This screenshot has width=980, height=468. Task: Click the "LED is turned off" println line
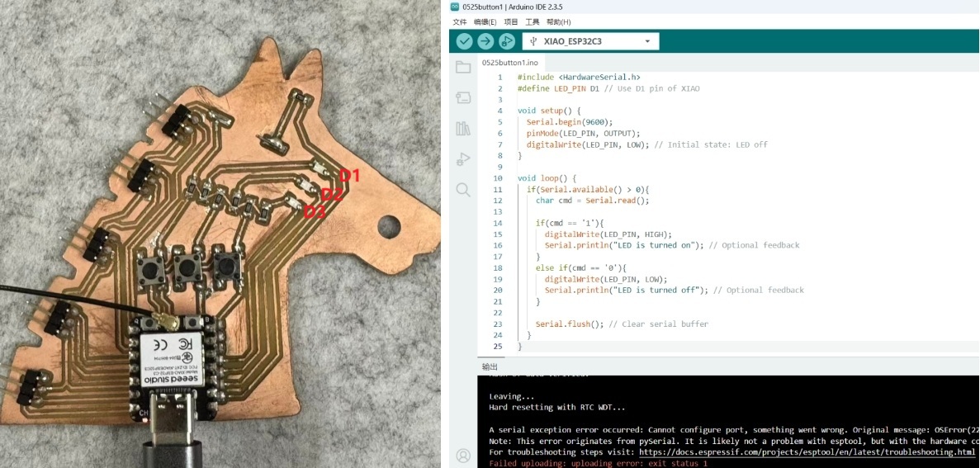click(675, 290)
